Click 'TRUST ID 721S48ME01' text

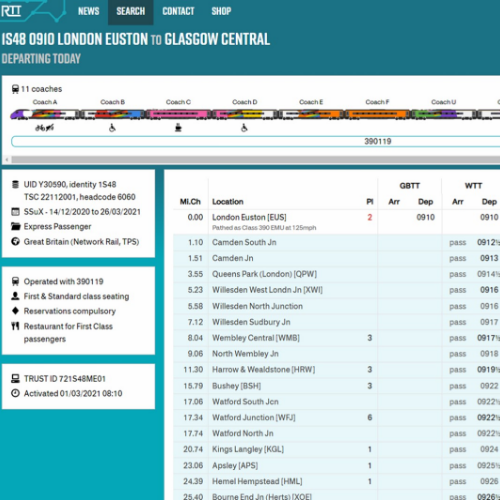point(65,379)
